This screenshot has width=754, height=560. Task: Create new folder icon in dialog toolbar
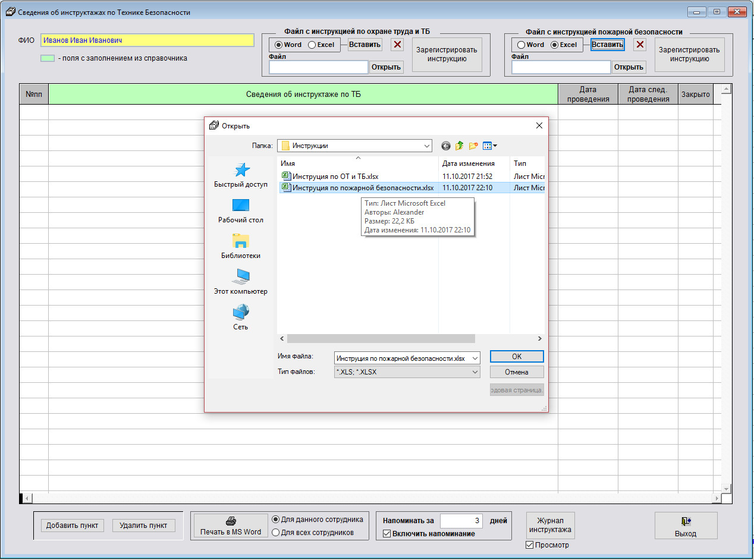point(474,146)
